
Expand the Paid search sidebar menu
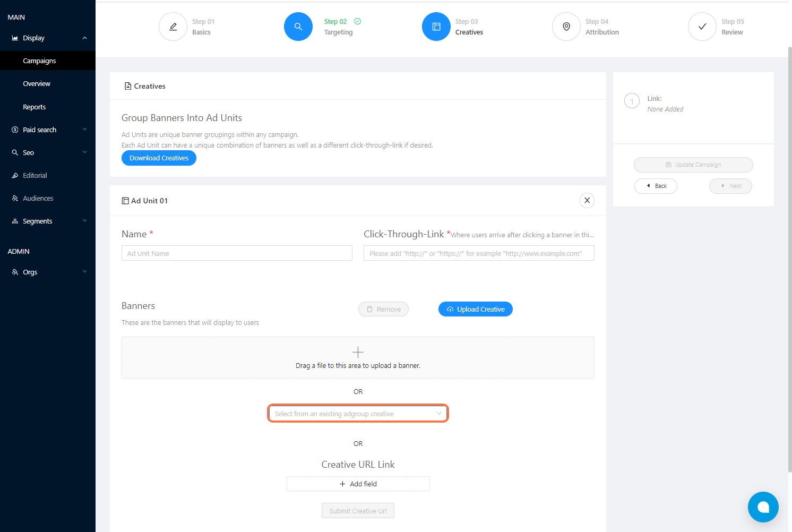[48, 130]
